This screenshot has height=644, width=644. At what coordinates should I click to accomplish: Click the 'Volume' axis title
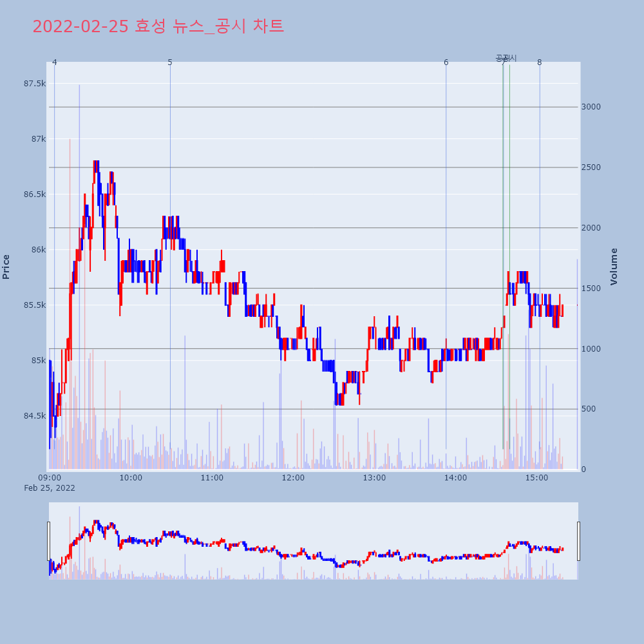614,267
